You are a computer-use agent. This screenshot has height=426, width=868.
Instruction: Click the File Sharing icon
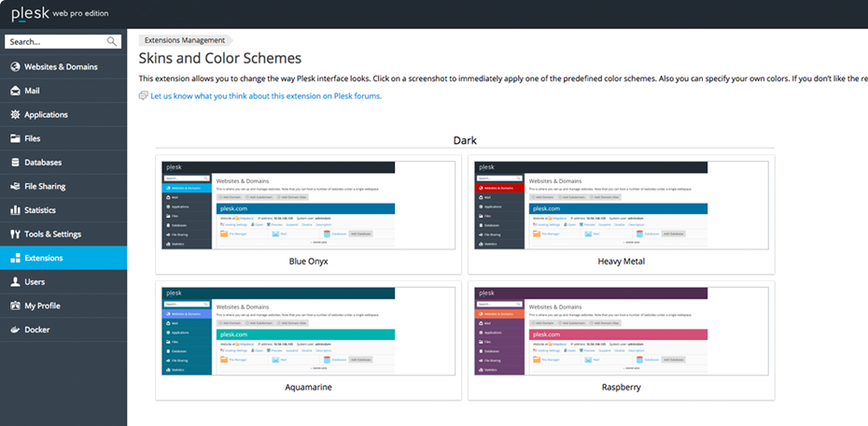pyautogui.click(x=16, y=187)
